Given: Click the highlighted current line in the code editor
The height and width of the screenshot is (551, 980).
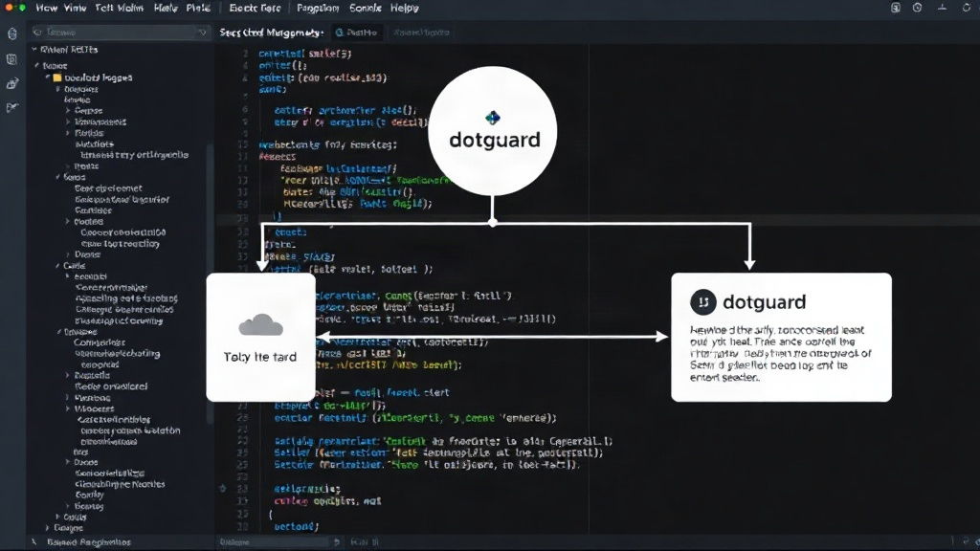Looking at the screenshot, I should click(597, 219).
